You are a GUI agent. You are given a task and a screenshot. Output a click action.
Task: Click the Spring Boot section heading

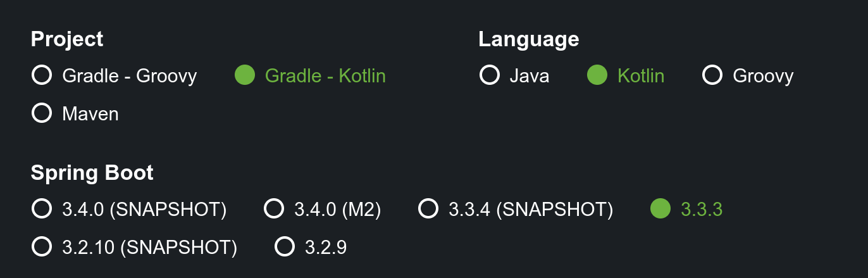[x=92, y=172]
